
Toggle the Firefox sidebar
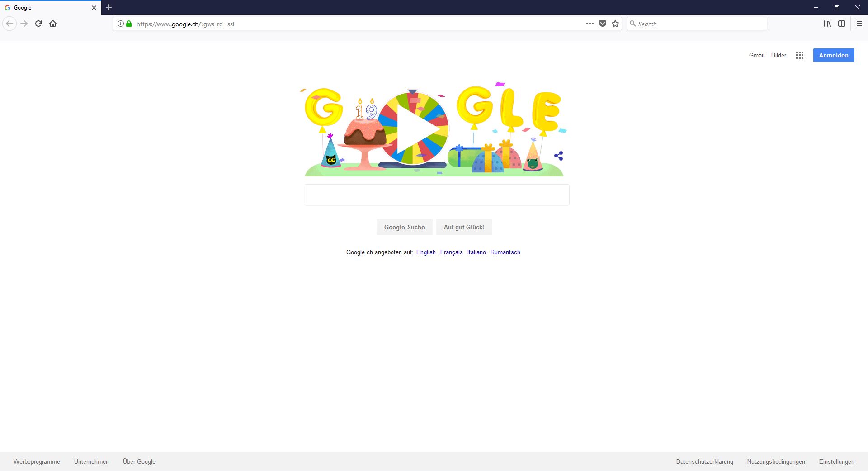point(842,24)
